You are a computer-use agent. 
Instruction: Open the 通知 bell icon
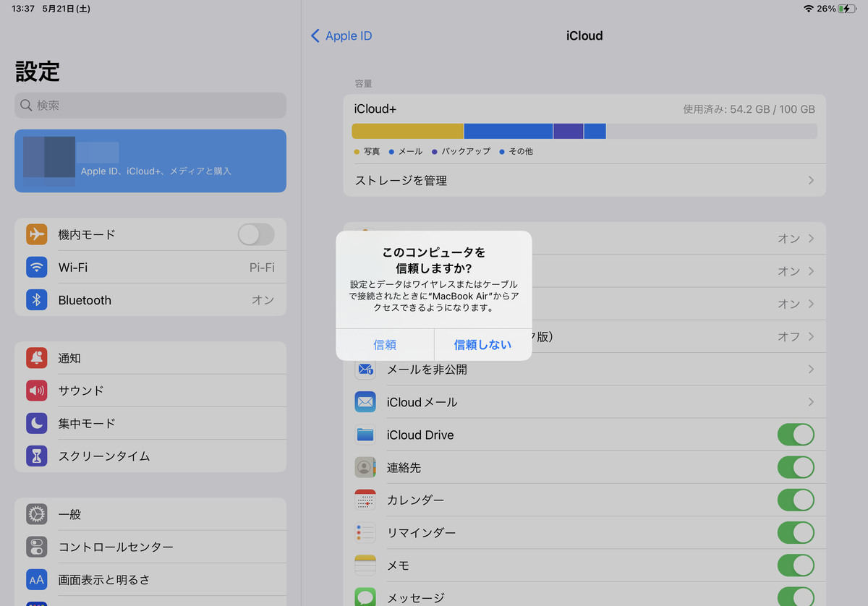pyautogui.click(x=37, y=357)
